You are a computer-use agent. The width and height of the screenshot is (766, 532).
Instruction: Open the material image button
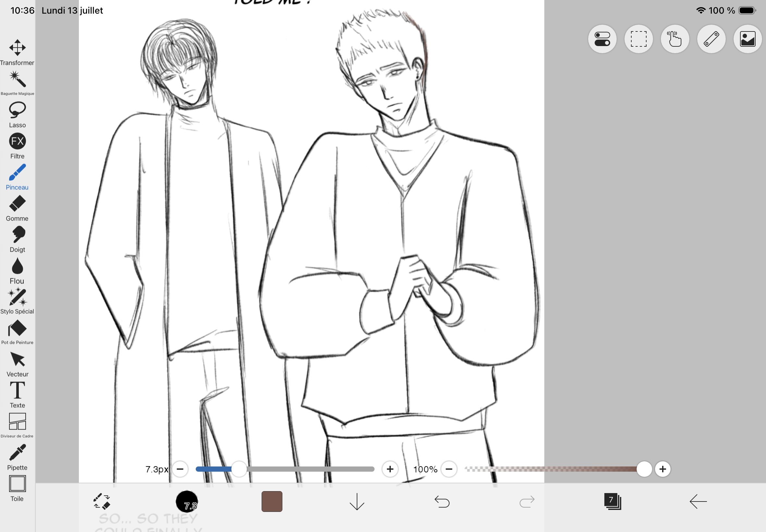pos(747,39)
